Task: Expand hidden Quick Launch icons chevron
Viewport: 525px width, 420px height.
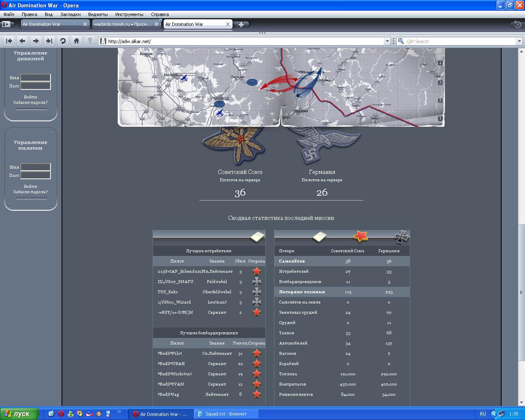Action: pyautogui.click(x=119, y=412)
